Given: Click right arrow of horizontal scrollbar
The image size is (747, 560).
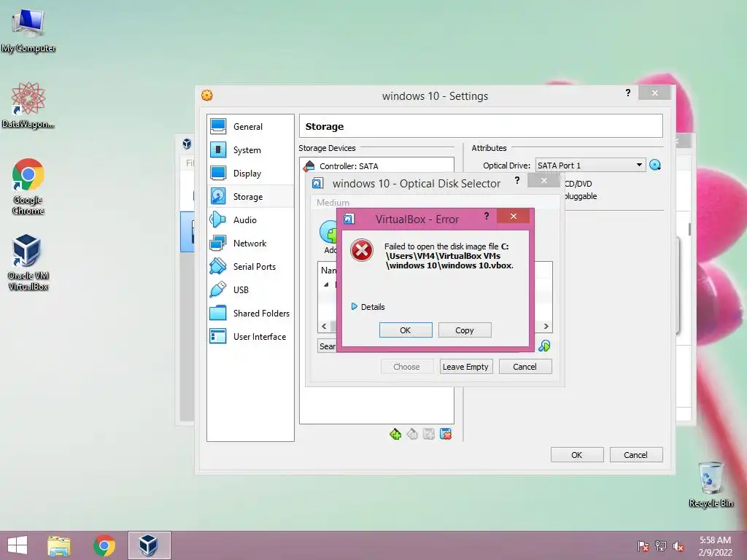Looking at the screenshot, I should click(546, 326).
